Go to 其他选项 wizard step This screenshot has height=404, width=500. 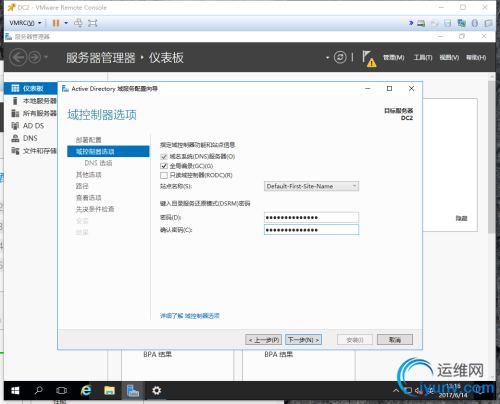88,175
